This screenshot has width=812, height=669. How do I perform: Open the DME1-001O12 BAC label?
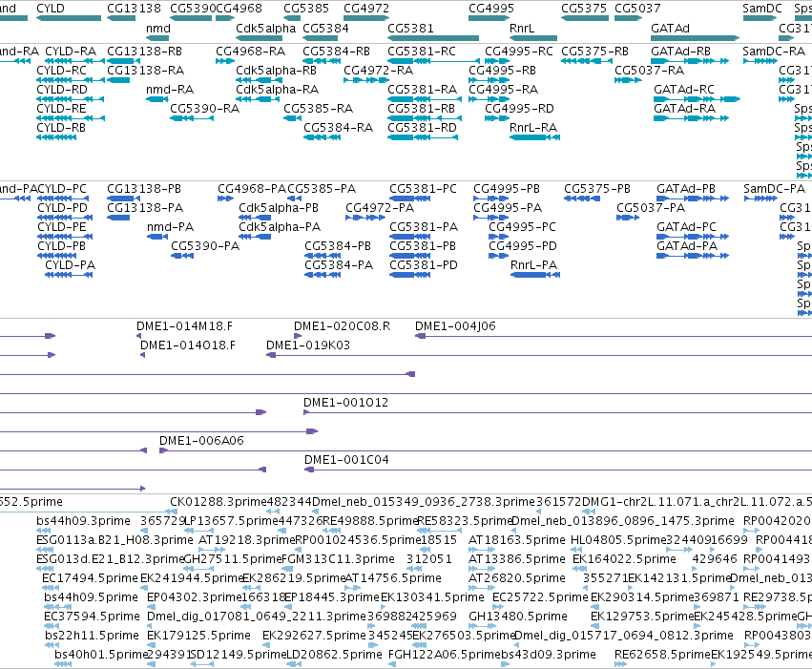coord(346,403)
